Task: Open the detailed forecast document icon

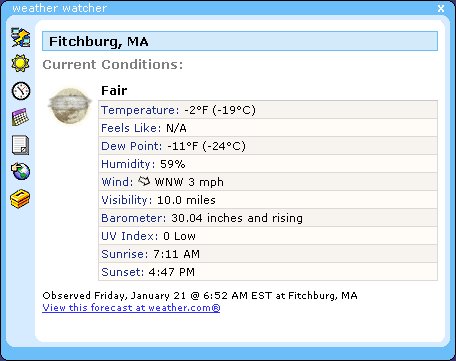Action: pos(21,145)
